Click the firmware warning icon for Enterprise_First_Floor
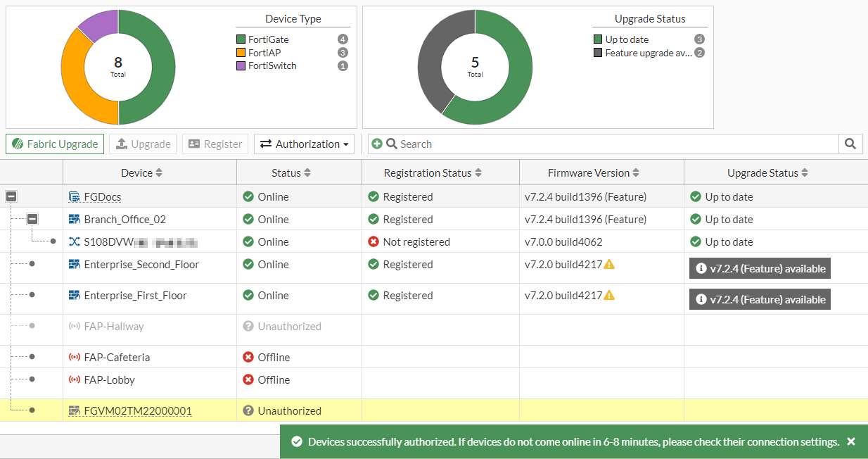The image size is (868, 459). tap(609, 296)
